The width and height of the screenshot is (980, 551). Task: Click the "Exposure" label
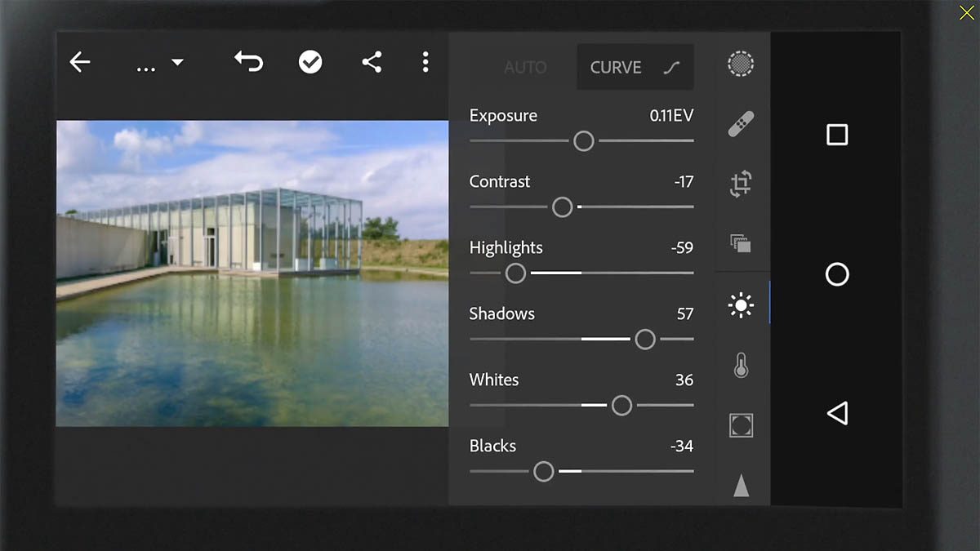pos(503,116)
